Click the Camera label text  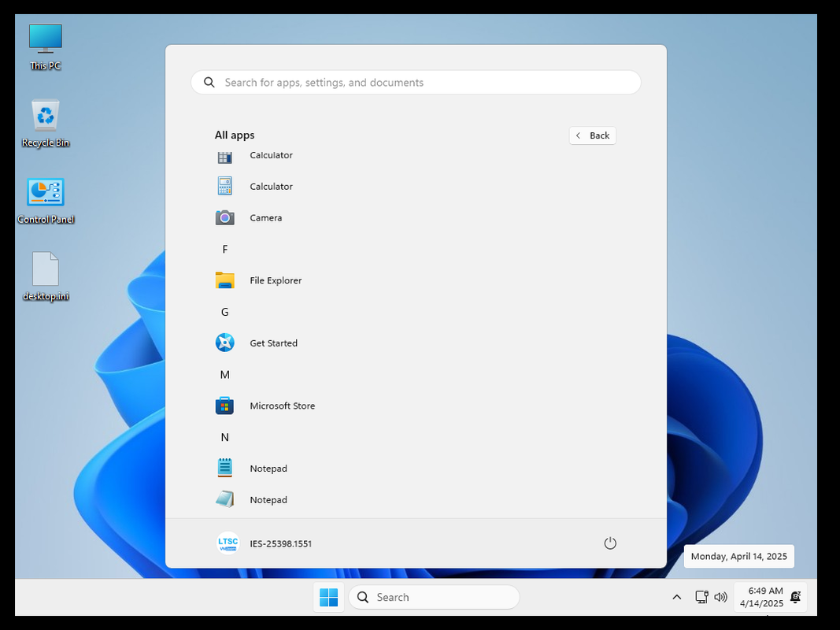[x=266, y=217]
